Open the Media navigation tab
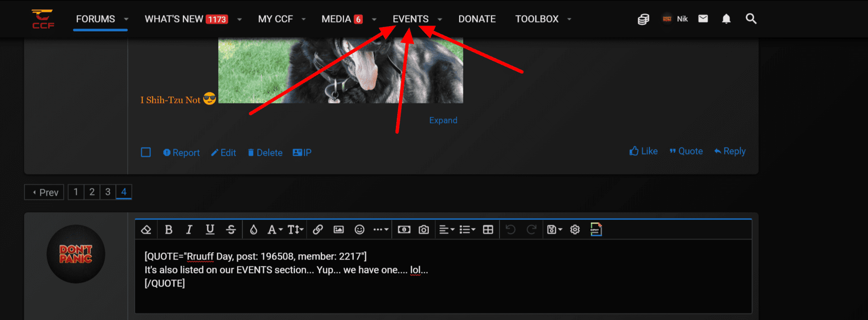Image resolution: width=868 pixels, height=320 pixels. 336,19
